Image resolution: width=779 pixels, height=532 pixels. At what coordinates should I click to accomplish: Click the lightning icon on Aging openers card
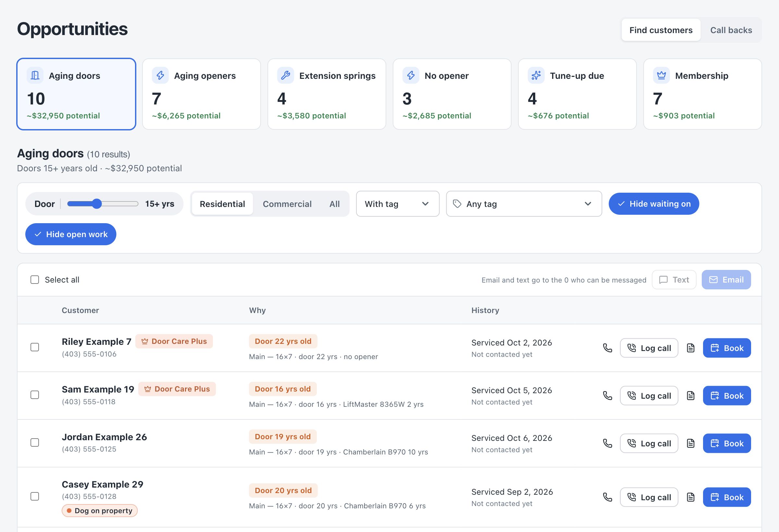tap(160, 75)
